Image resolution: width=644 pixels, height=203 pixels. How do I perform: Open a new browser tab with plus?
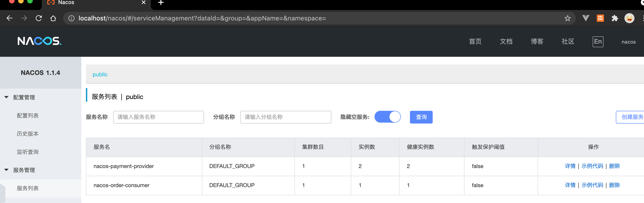point(161,2)
